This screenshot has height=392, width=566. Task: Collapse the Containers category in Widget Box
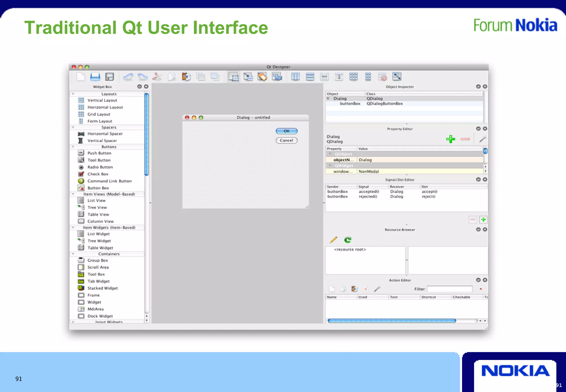pyautogui.click(x=73, y=254)
